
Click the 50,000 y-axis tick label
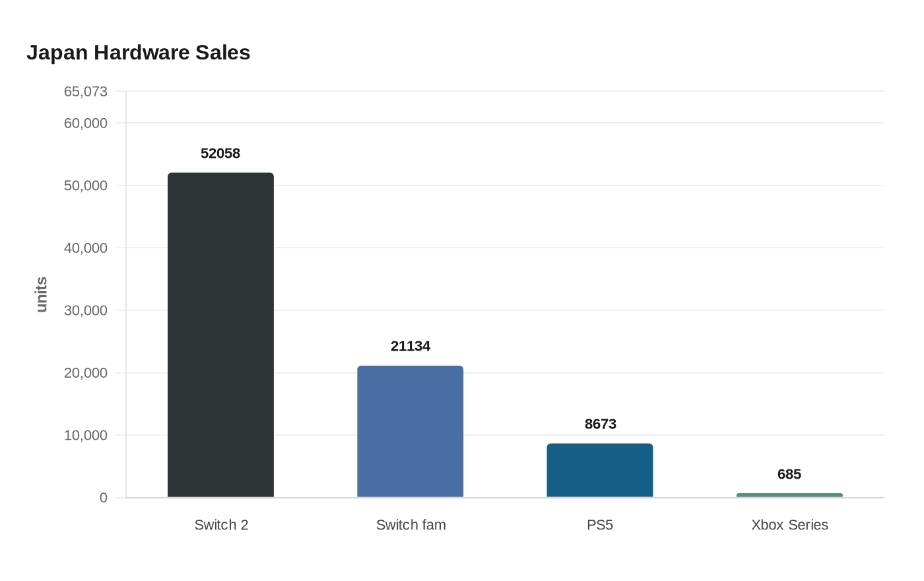click(x=85, y=186)
